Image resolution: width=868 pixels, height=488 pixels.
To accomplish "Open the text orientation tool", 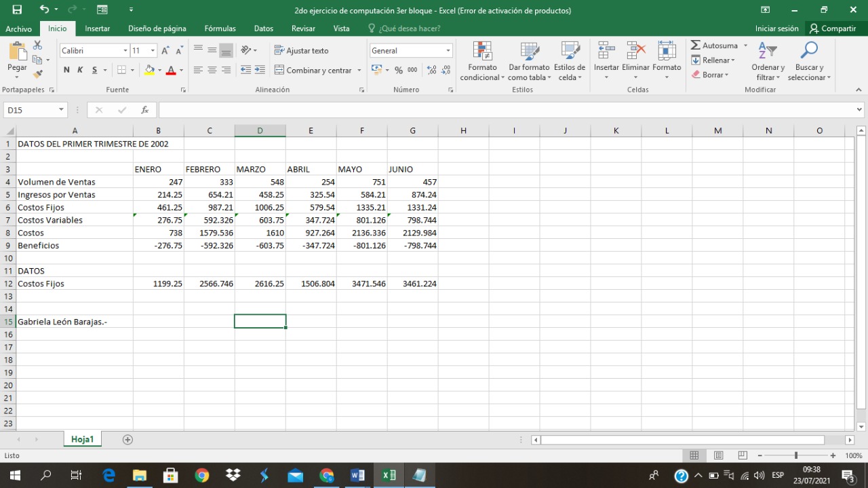I will point(246,51).
